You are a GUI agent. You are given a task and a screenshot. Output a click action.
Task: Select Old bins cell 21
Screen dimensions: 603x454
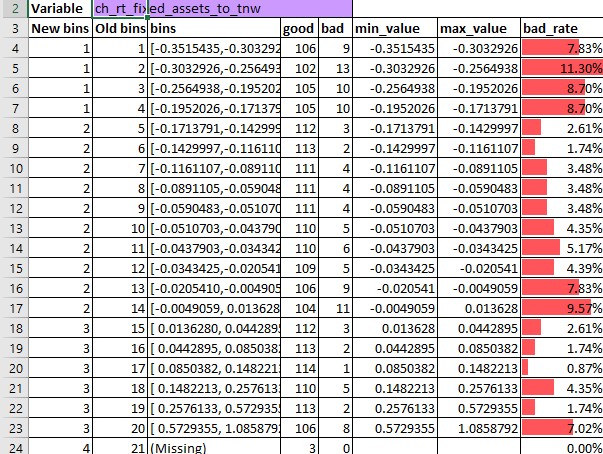[x=120, y=447]
